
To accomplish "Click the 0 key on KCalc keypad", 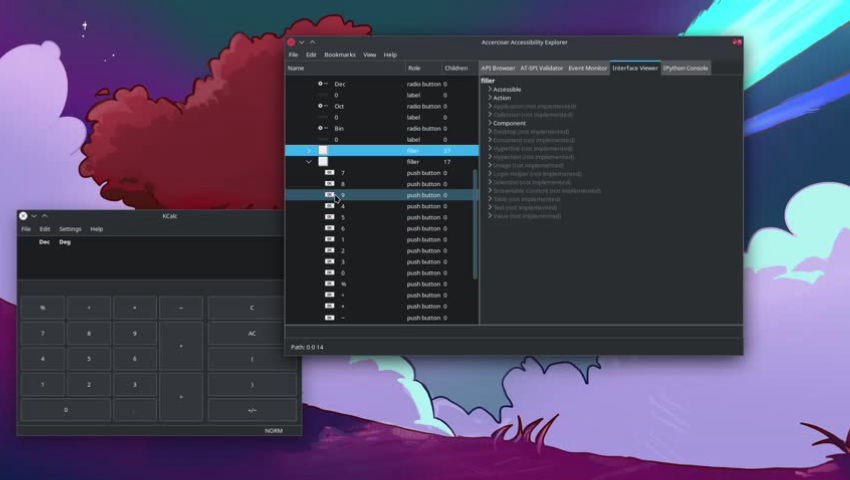I will (x=66, y=410).
